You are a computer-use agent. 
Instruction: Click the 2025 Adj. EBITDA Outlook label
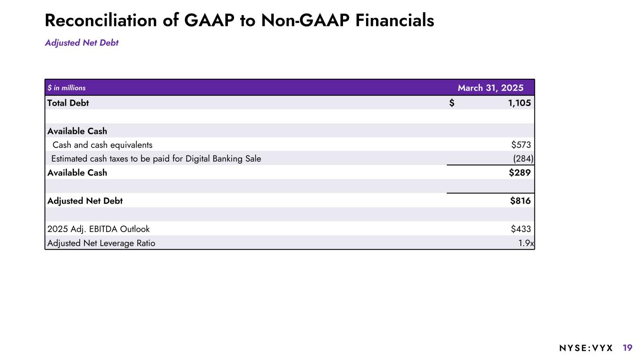(99, 229)
